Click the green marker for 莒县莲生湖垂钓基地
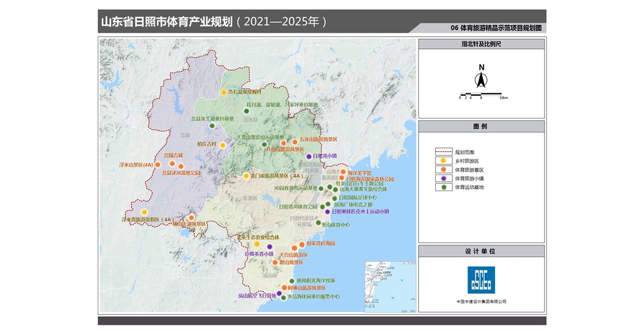 click(x=212, y=126)
